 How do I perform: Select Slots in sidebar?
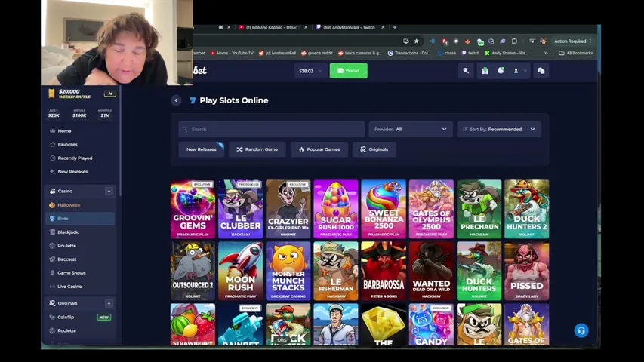(80, 219)
